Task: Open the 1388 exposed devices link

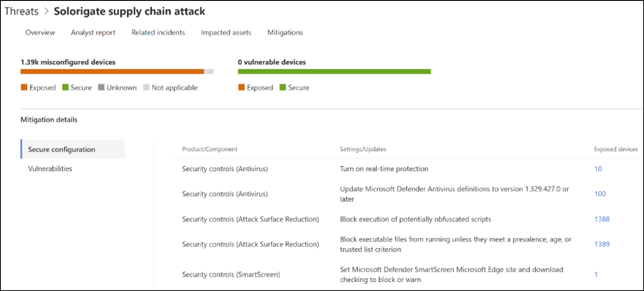Action: tap(601, 219)
